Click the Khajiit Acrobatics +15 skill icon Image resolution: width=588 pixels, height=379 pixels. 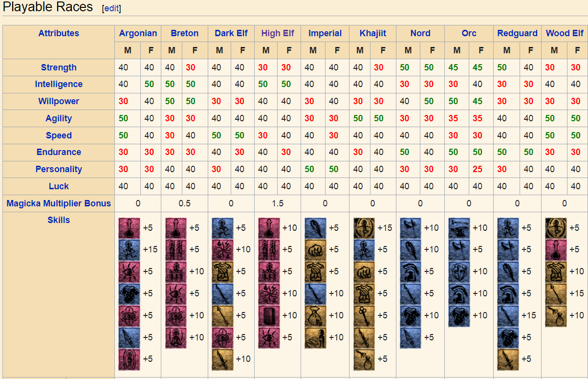point(364,228)
